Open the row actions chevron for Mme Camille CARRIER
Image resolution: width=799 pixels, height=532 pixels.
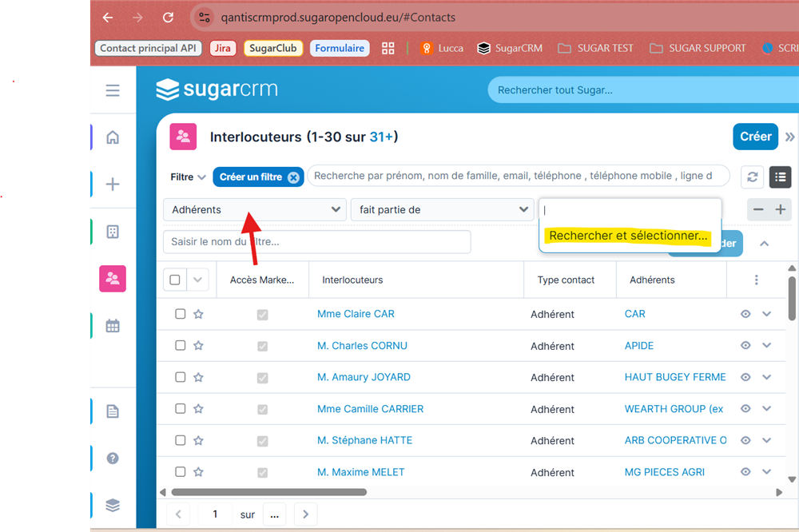(767, 409)
